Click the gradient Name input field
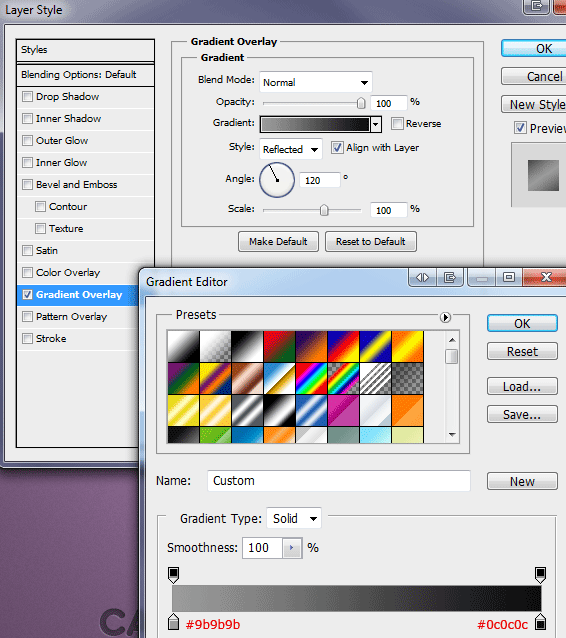 click(339, 481)
